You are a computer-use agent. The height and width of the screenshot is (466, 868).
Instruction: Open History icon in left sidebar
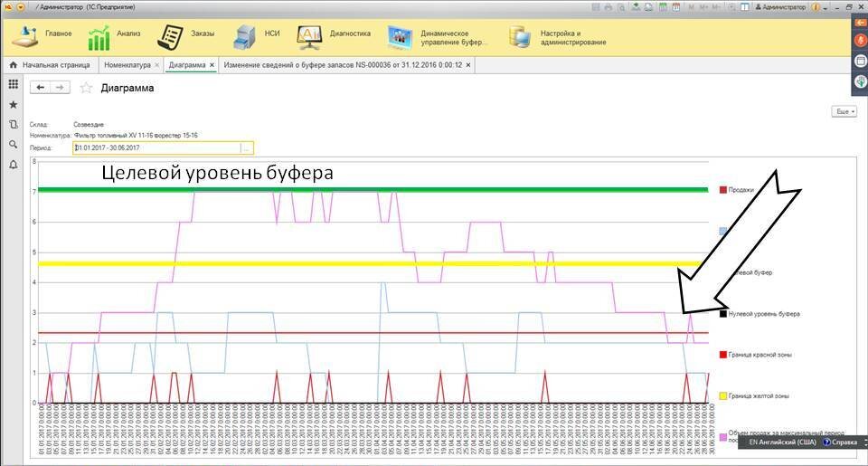click(x=14, y=125)
